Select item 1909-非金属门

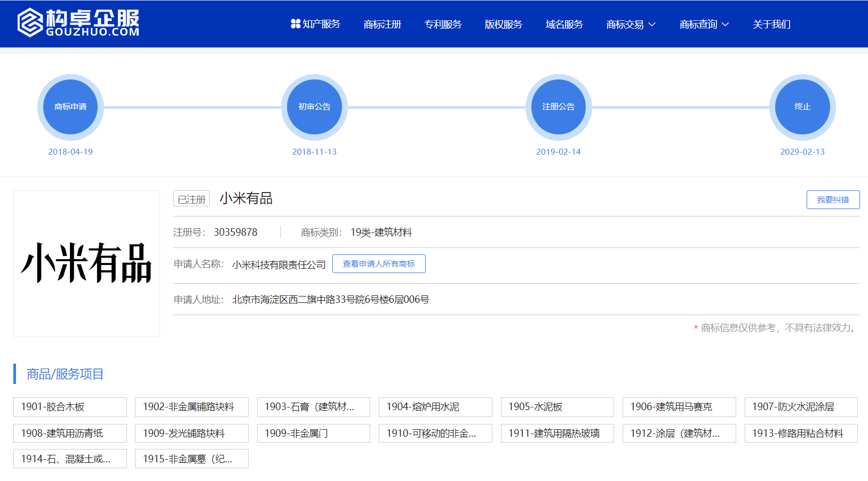(314, 433)
